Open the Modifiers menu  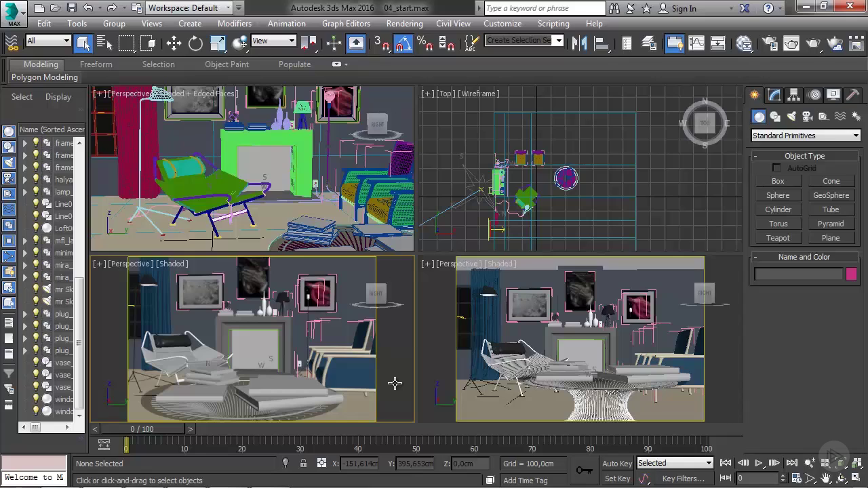(235, 23)
